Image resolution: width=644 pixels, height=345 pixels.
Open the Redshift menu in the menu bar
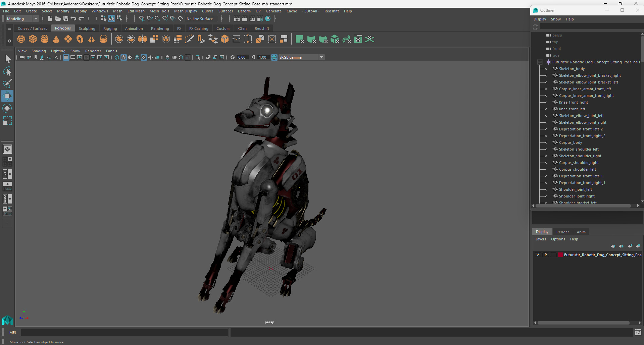click(x=332, y=11)
